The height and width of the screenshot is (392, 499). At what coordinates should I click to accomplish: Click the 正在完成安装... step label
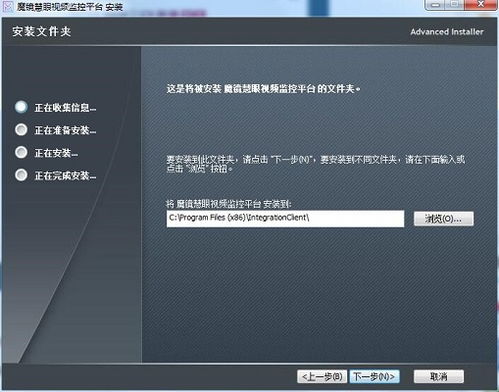pyautogui.click(x=65, y=176)
